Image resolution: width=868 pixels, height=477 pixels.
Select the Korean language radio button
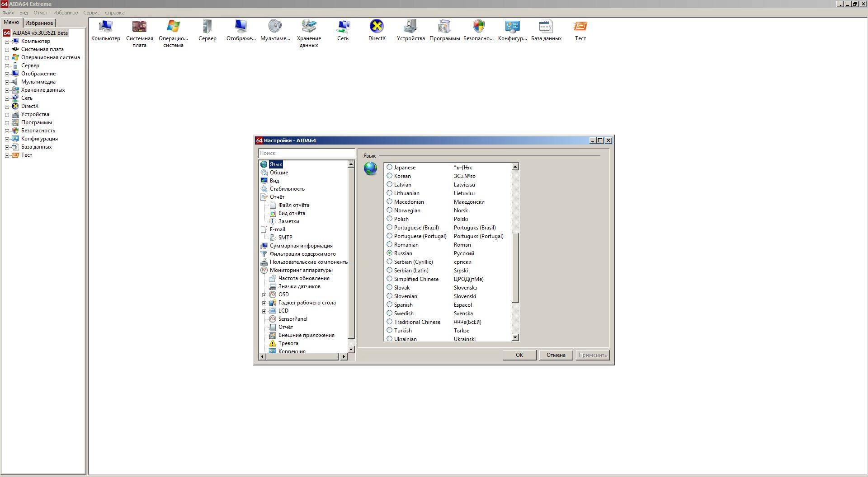[389, 176]
